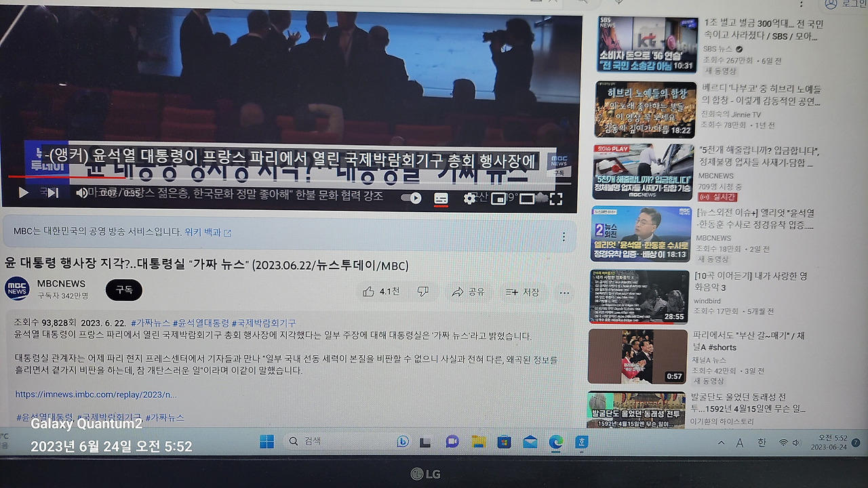Open the imnews.imbc.com replay link
Screen dimensions: 868x488
pyautogui.click(x=96, y=394)
